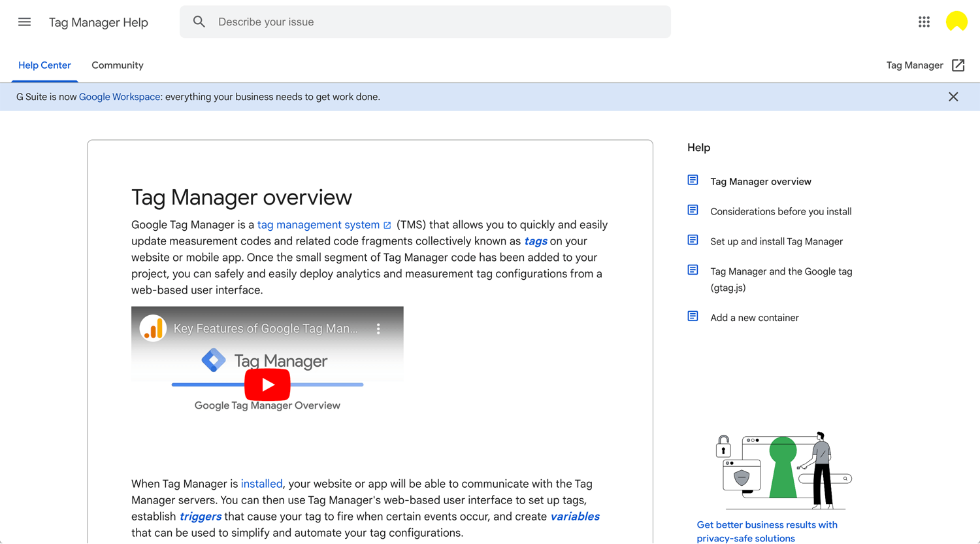
Task: Click the video title Key Features of Google Tag Man...
Action: click(x=265, y=329)
